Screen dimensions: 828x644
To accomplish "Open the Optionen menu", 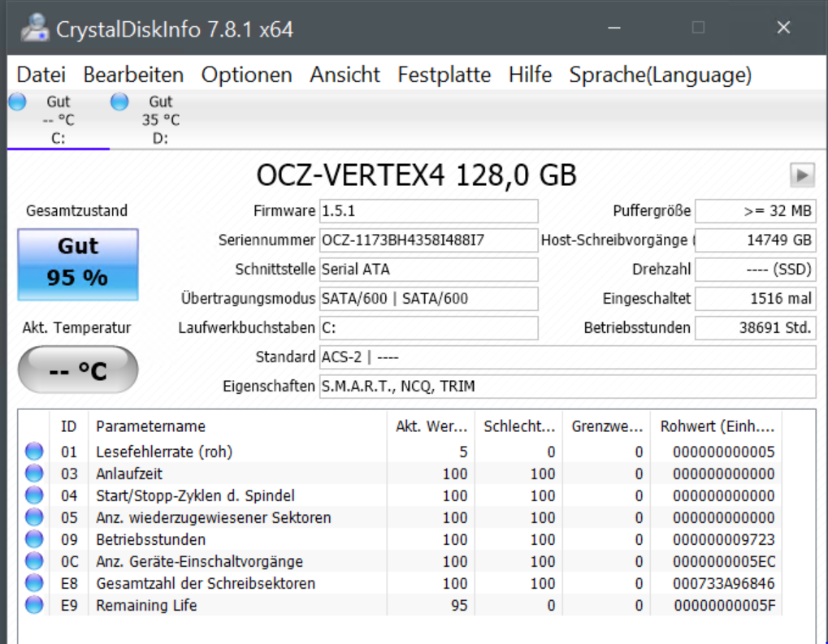I will point(246,75).
